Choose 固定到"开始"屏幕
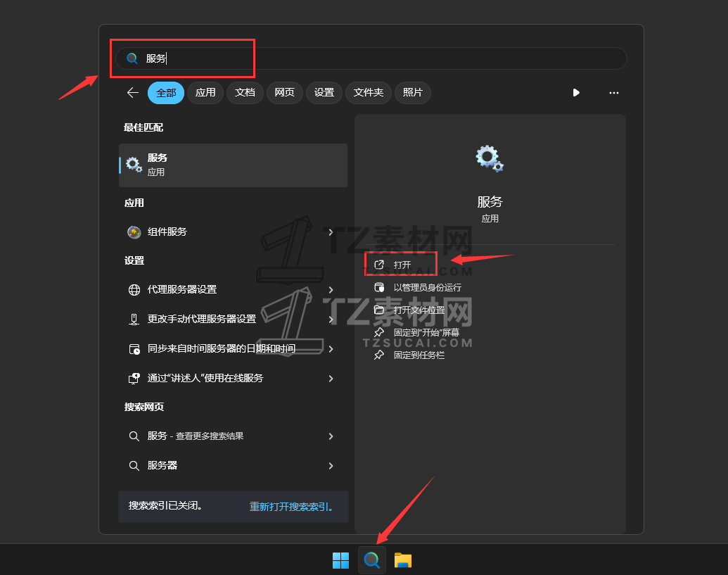Screen dimensions: 728x575 [x=426, y=333]
